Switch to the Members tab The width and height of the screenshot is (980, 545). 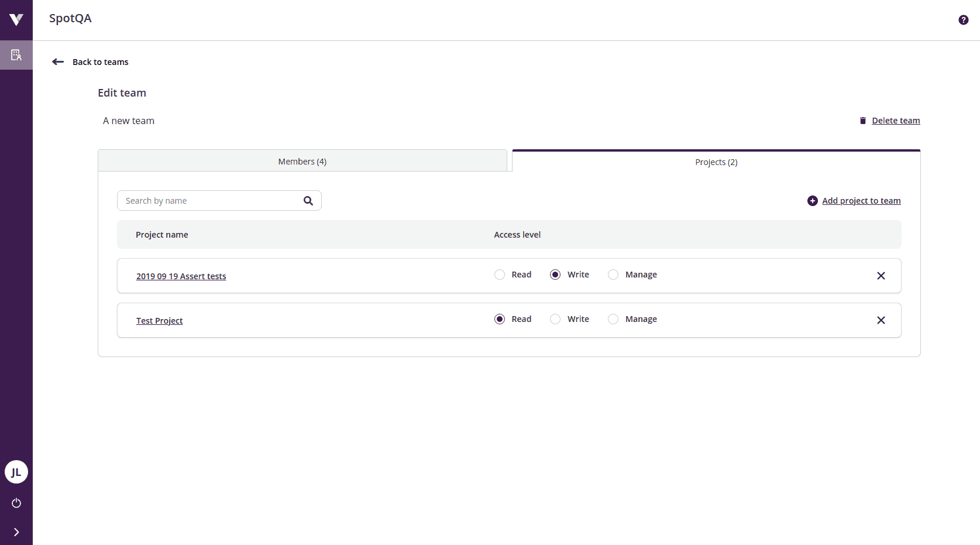[x=302, y=161]
